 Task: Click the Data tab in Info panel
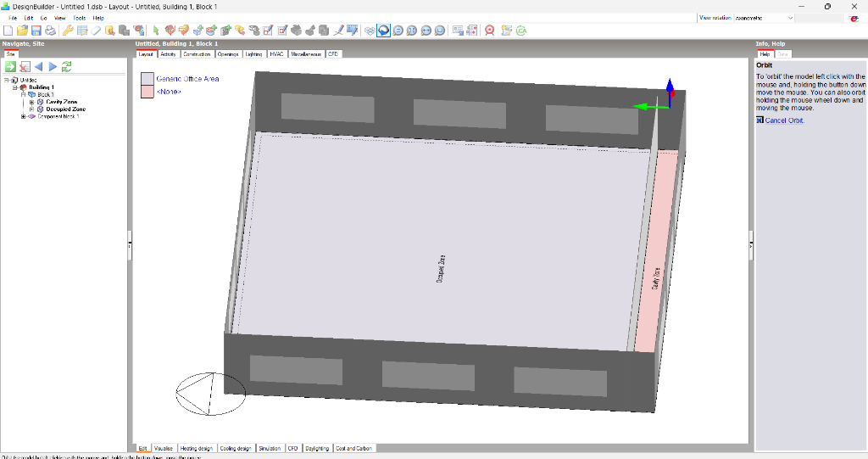pos(782,54)
